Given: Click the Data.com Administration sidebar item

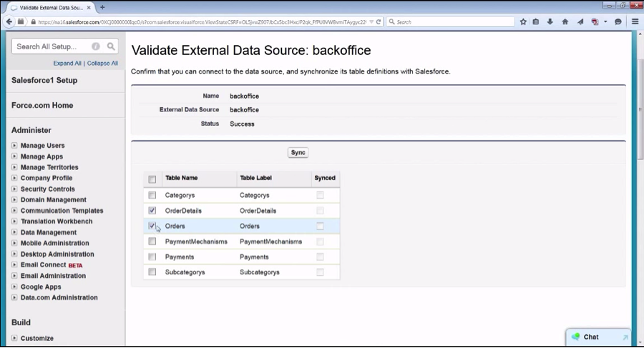Looking at the screenshot, I should [x=59, y=297].
